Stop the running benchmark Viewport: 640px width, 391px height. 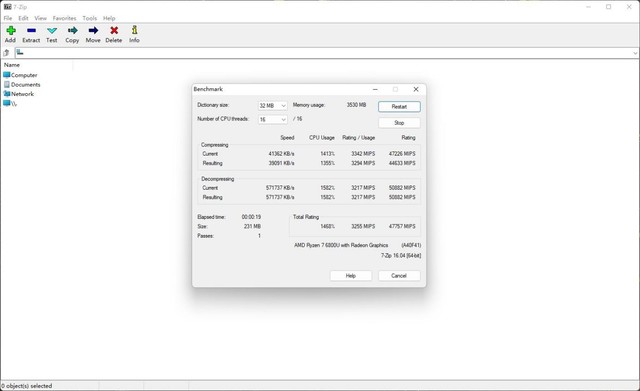tap(399, 123)
